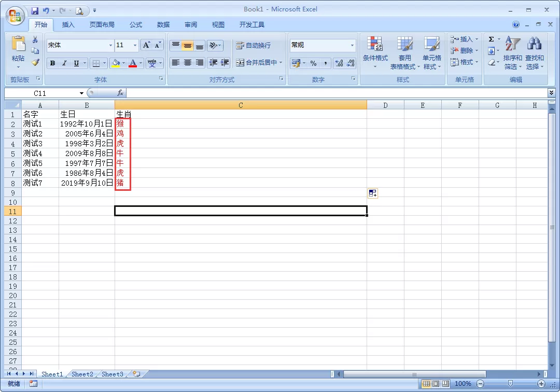Apply red font color A
This screenshot has width=560, height=392.
(x=133, y=63)
